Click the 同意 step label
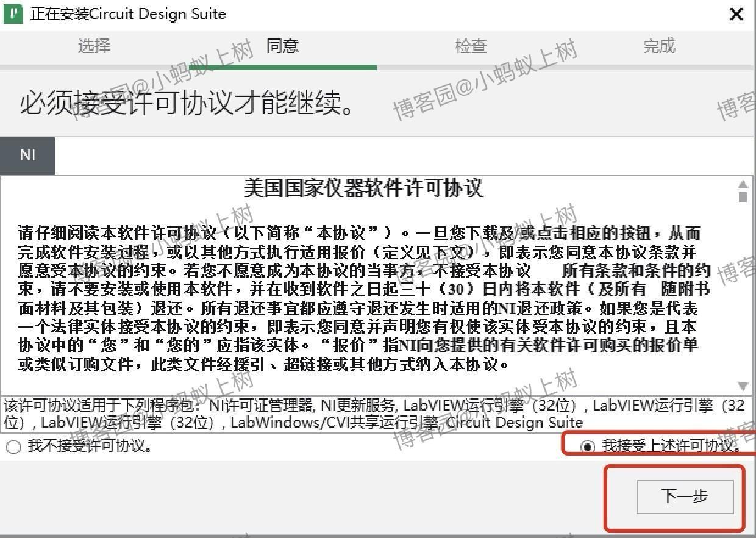This screenshot has width=756, height=538. pos(282,46)
